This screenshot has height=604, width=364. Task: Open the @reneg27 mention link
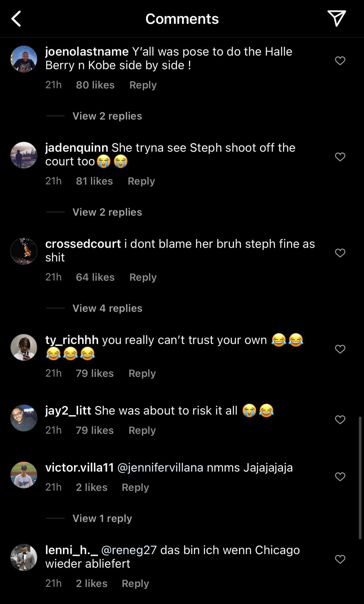tap(129, 550)
